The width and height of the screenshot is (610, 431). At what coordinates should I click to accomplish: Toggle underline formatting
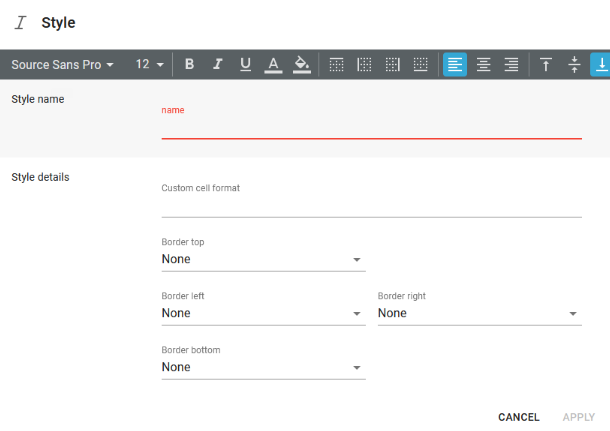pyautogui.click(x=245, y=64)
